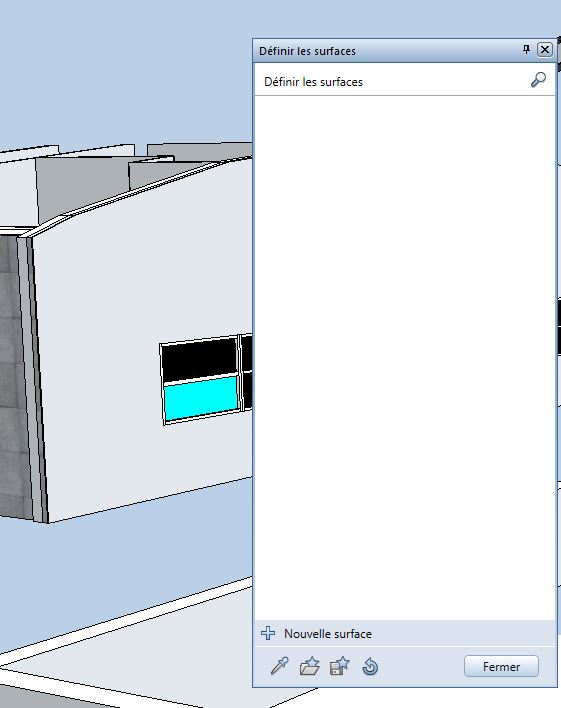Click the Définir les surfaces title bar
Image resolution: width=561 pixels, height=708 pixels.
pyautogui.click(x=388, y=51)
